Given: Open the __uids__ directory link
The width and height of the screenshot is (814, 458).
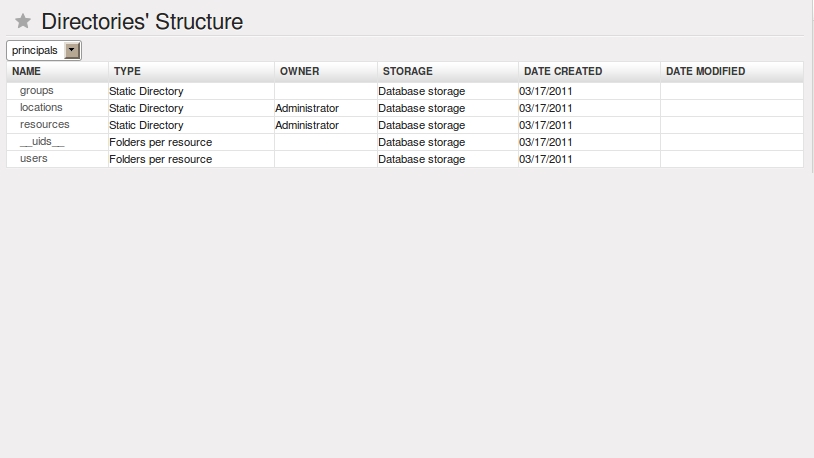Looking at the screenshot, I should tap(42, 142).
